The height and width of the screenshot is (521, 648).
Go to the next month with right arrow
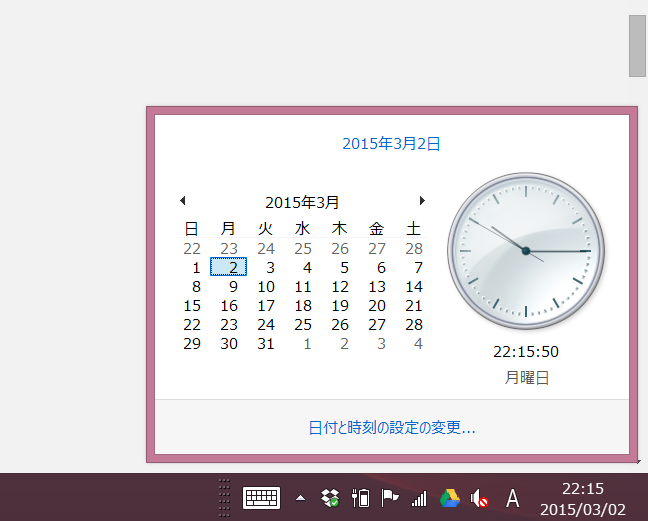[422, 201]
